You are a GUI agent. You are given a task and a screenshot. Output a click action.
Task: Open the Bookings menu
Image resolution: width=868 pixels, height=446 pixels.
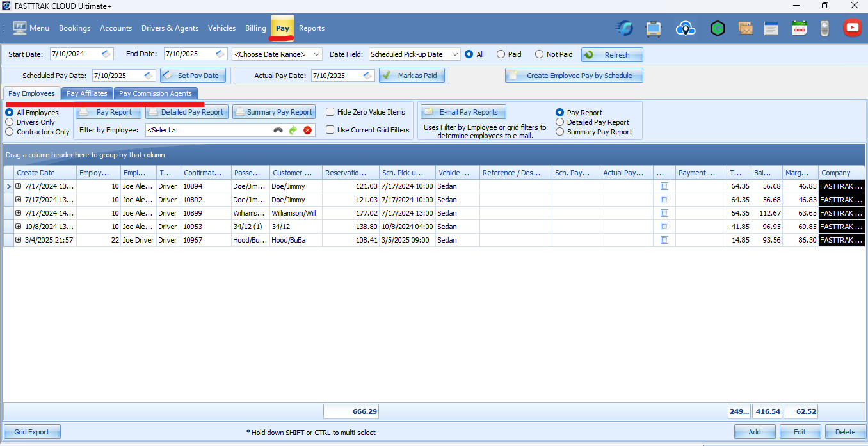tap(74, 28)
